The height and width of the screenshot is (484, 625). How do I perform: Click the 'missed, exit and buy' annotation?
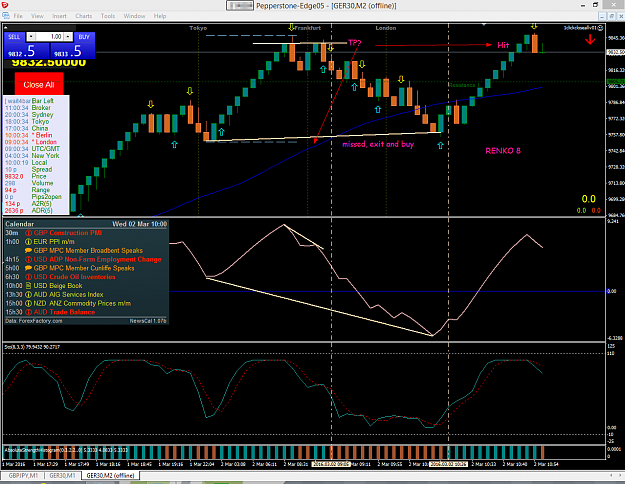point(378,144)
